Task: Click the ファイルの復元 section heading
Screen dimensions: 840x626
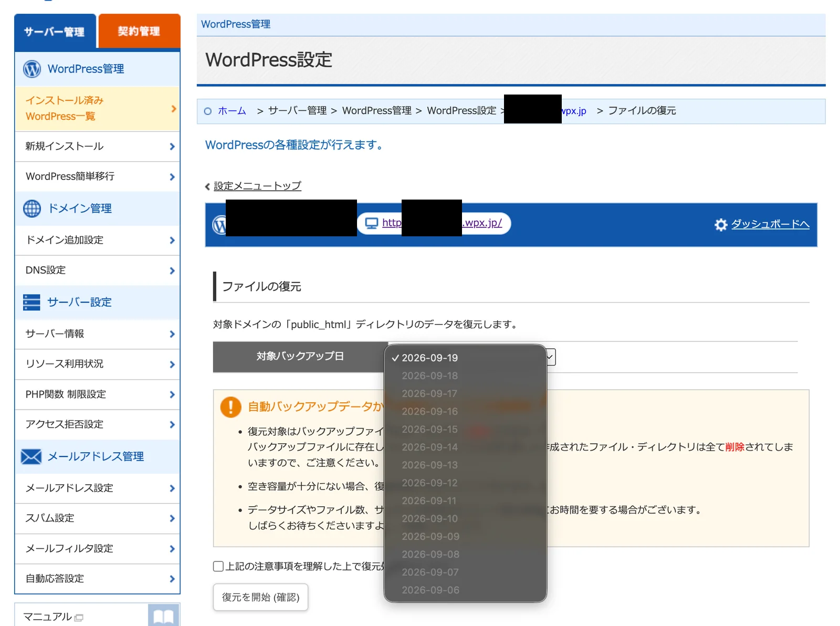Action: (x=261, y=286)
